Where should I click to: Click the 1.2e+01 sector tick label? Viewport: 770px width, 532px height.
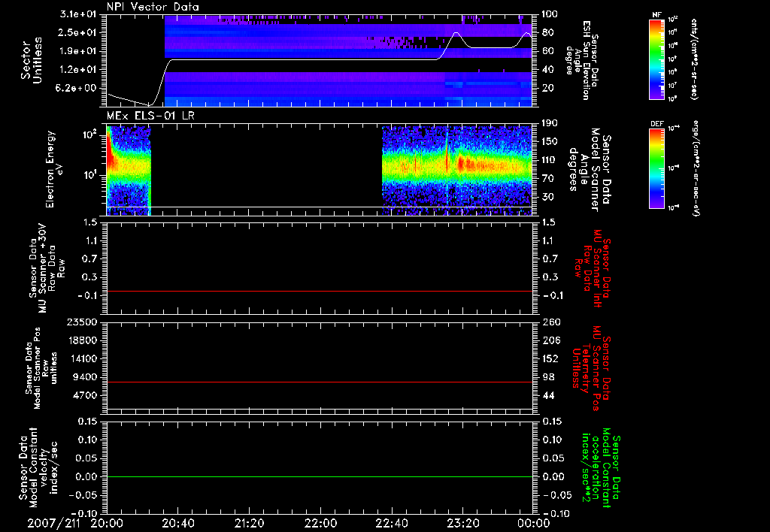click(x=78, y=70)
